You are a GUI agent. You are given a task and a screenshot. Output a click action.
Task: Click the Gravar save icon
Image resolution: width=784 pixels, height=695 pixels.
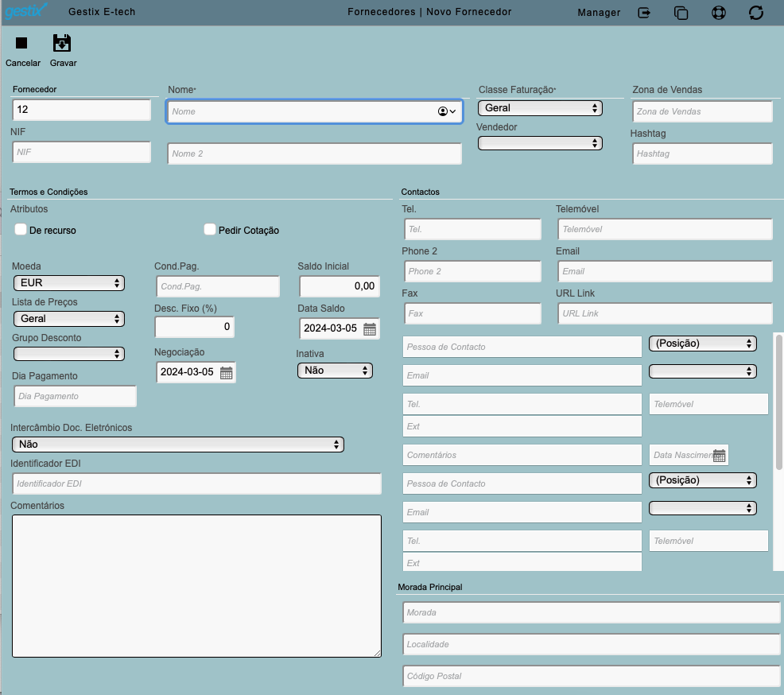point(62,43)
